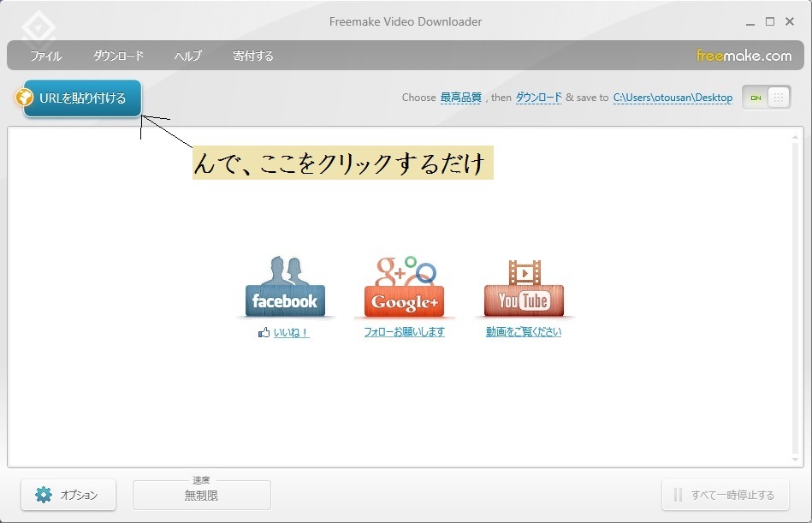Click the URLを貼り付ける paste button
812x523 pixels.
82,98
